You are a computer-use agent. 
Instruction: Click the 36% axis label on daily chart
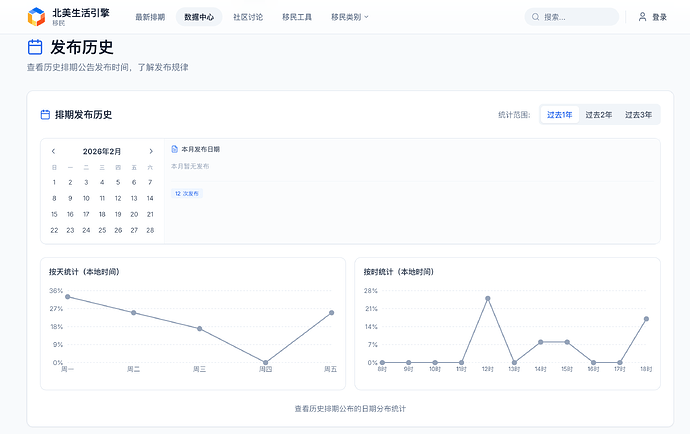tap(56, 291)
